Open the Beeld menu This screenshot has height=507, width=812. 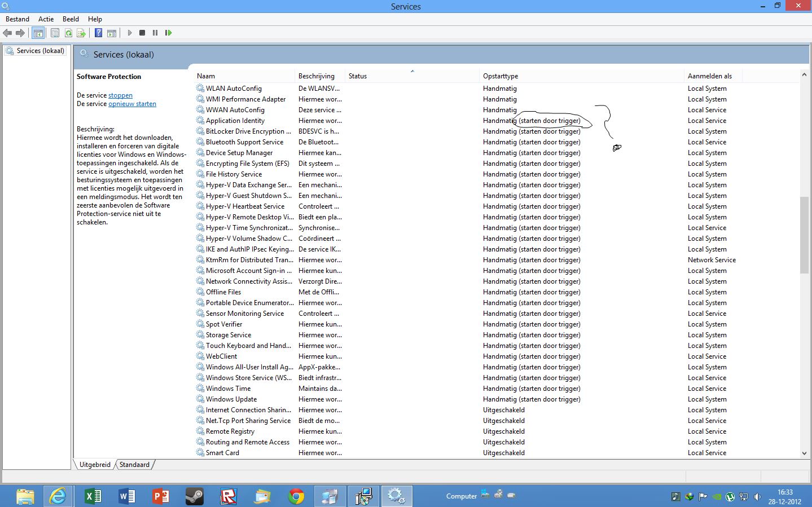coord(71,19)
